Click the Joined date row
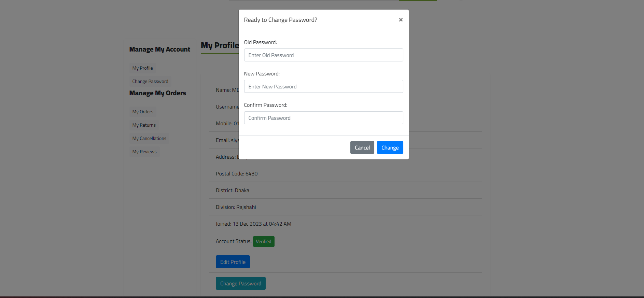The height and width of the screenshot is (298, 644). coord(346,224)
